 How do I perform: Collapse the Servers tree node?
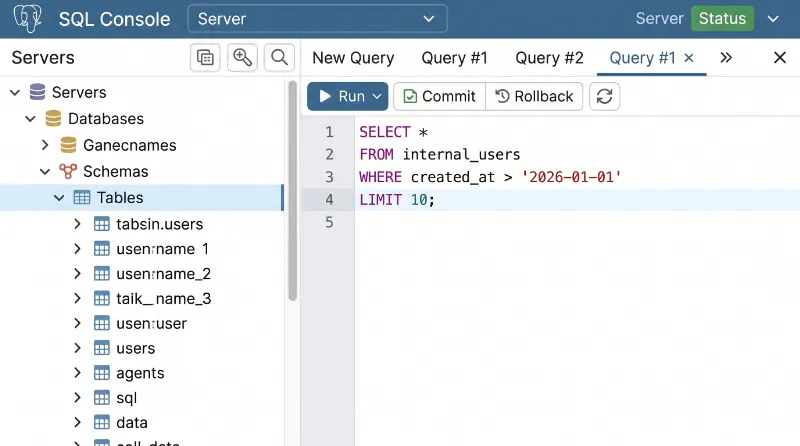pyautogui.click(x=15, y=92)
